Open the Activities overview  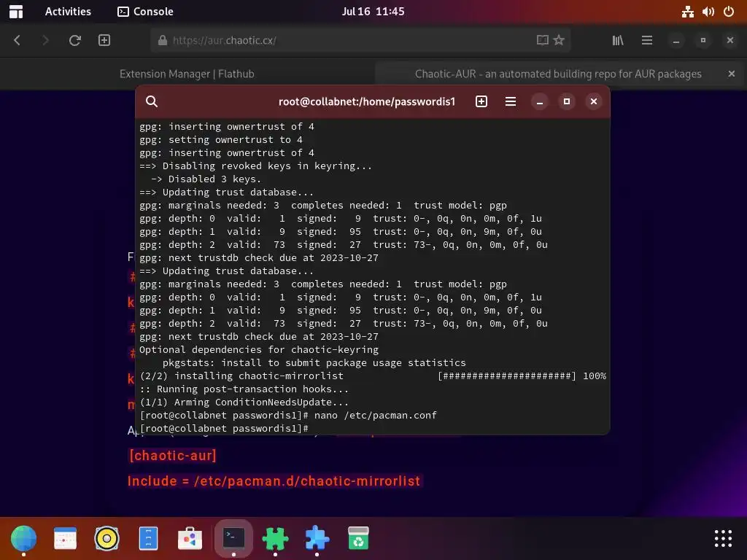(x=68, y=12)
